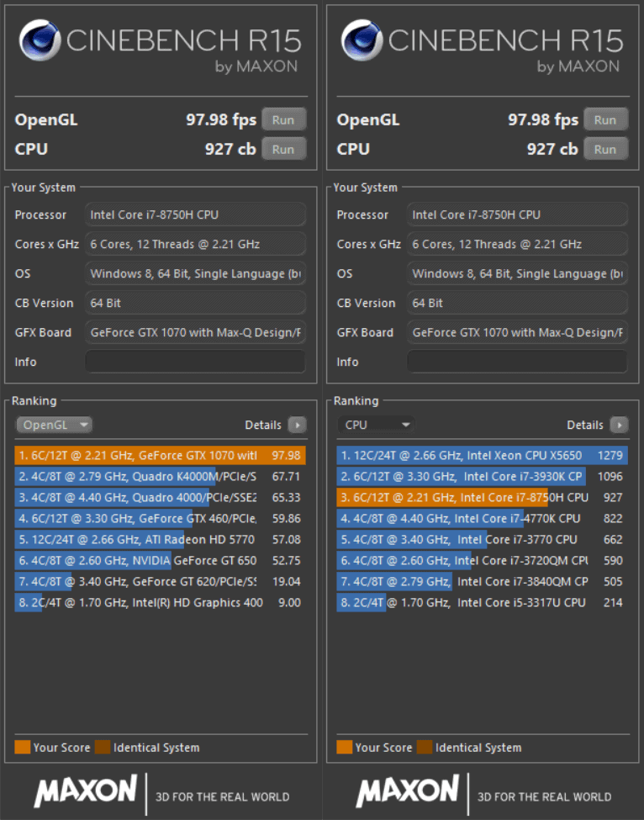Click CB Version field in right panel
The width and height of the screenshot is (644, 820).
(518, 303)
